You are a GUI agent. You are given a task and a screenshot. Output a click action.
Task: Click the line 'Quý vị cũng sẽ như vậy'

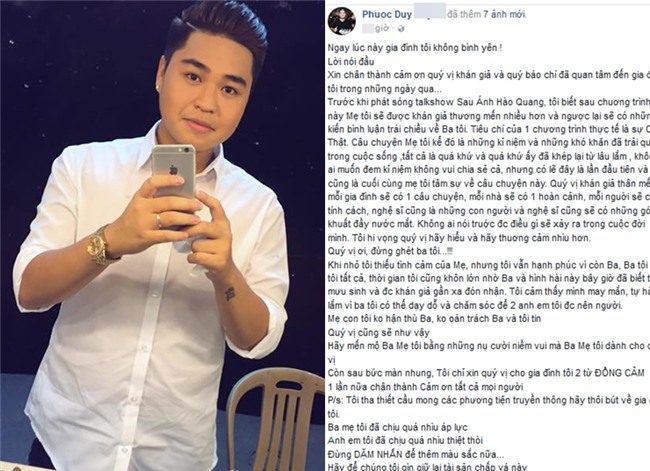378,333
